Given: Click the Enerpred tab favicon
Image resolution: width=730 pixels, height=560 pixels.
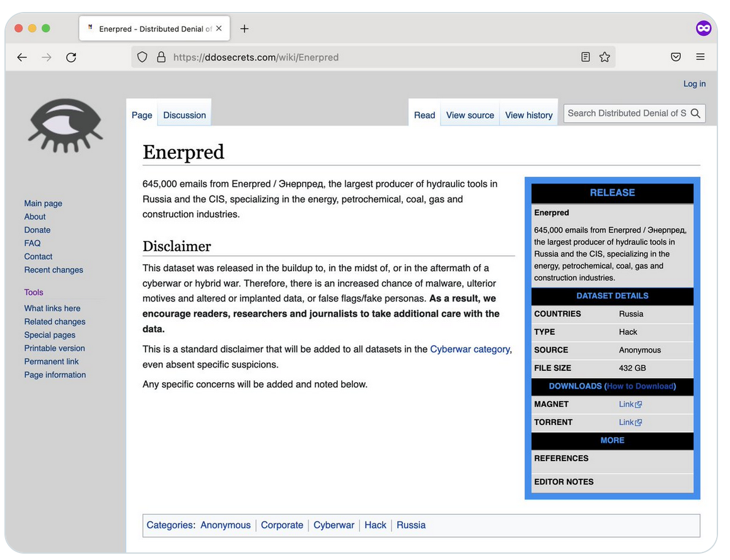Looking at the screenshot, I should tap(90, 28).
